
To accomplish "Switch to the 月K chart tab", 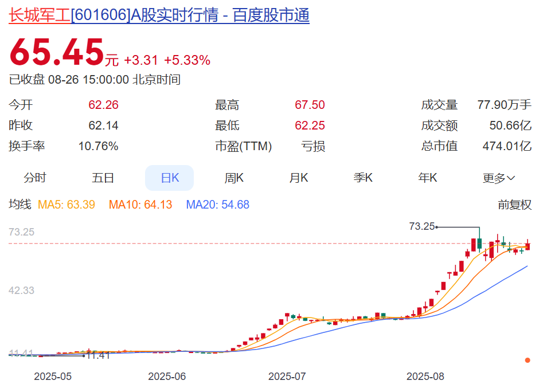I will point(299,178).
